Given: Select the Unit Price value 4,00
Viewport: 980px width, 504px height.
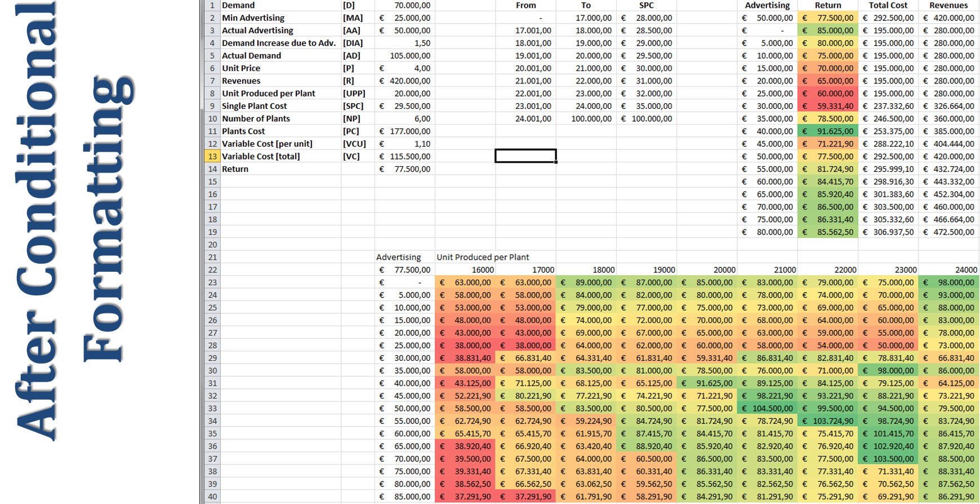Looking at the screenshot, I should (405, 68).
